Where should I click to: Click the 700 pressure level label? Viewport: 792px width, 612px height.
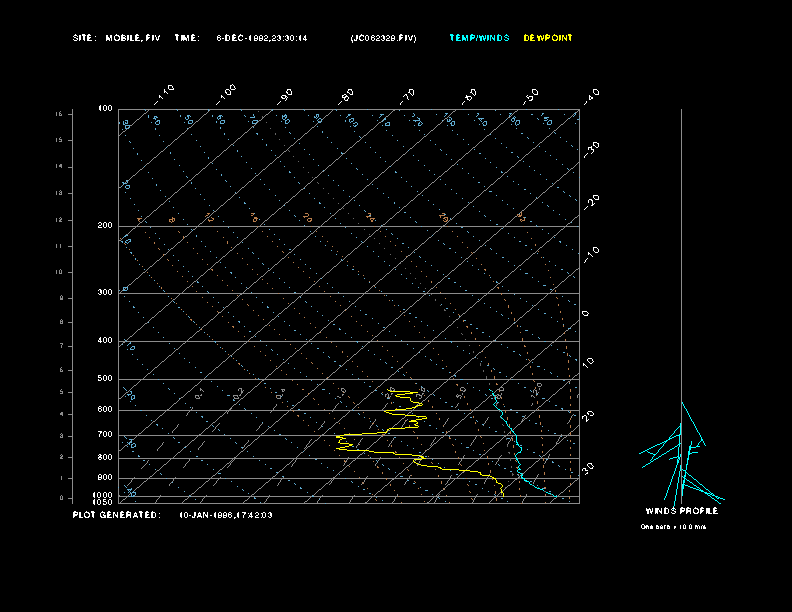pyautogui.click(x=105, y=434)
